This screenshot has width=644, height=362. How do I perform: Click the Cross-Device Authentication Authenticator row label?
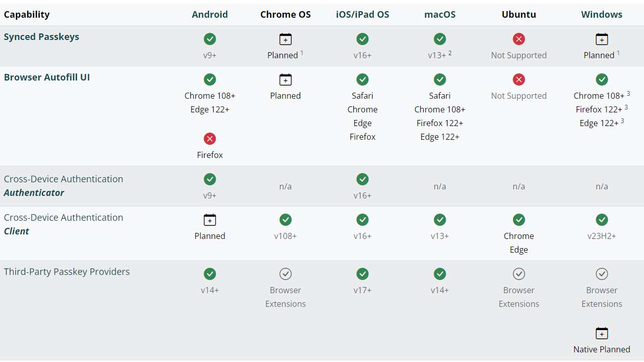(63, 186)
